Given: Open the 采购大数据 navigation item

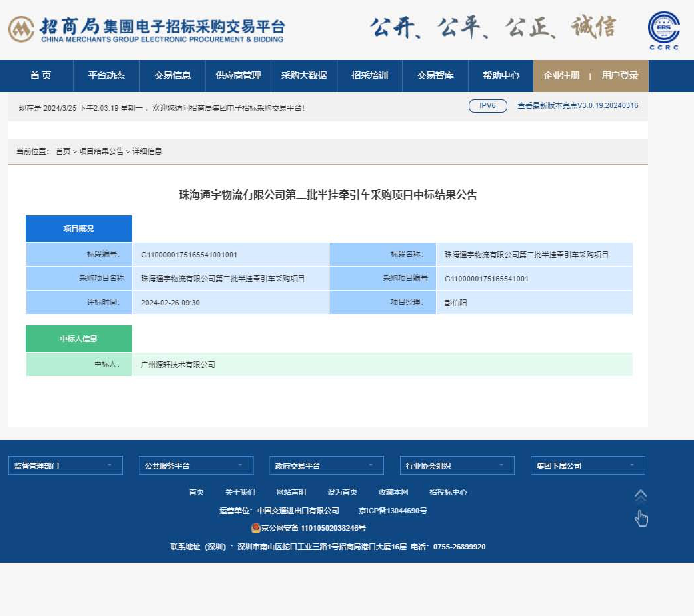Looking at the screenshot, I should pos(304,75).
